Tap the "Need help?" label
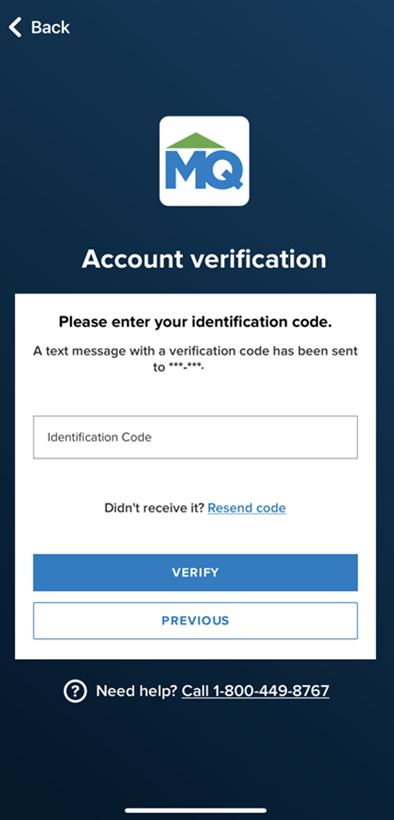The height and width of the screenshot is (820, 394). 137,691
